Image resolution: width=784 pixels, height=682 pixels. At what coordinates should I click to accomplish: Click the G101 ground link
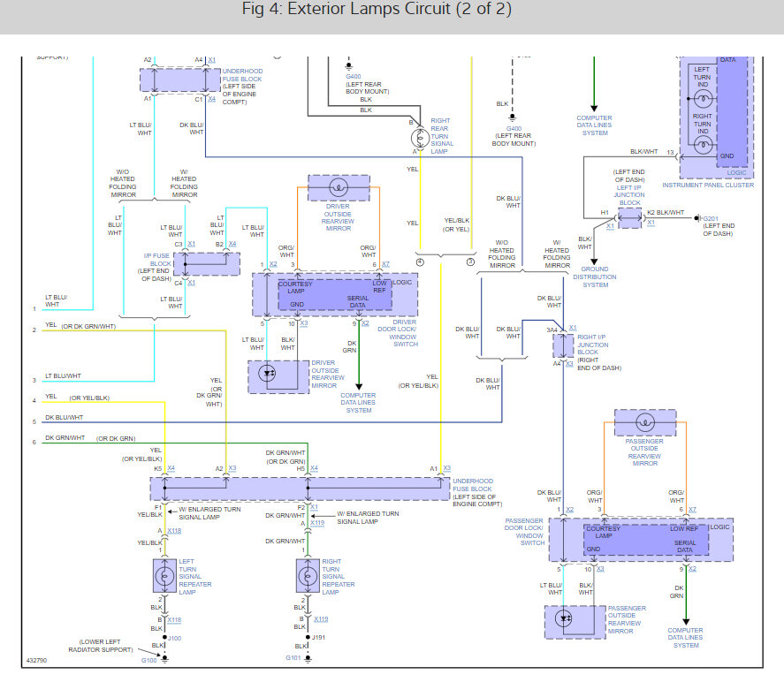293,657
